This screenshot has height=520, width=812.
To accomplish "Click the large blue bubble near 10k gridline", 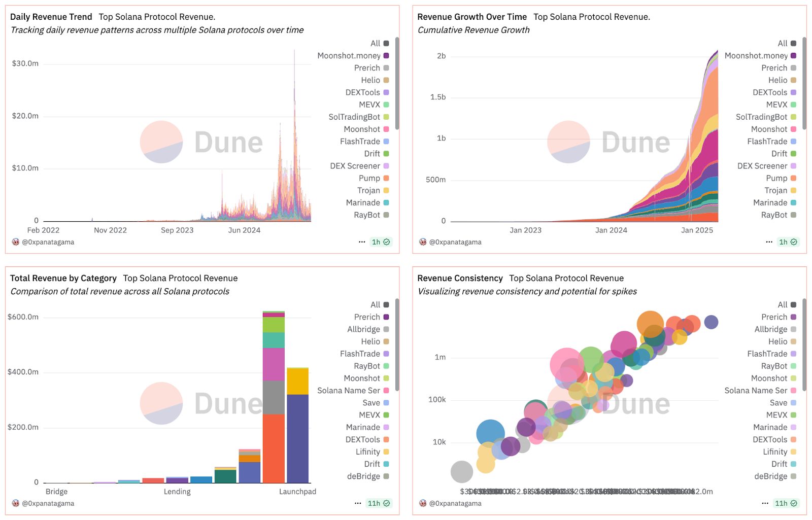I will click(x=491, y=434).
